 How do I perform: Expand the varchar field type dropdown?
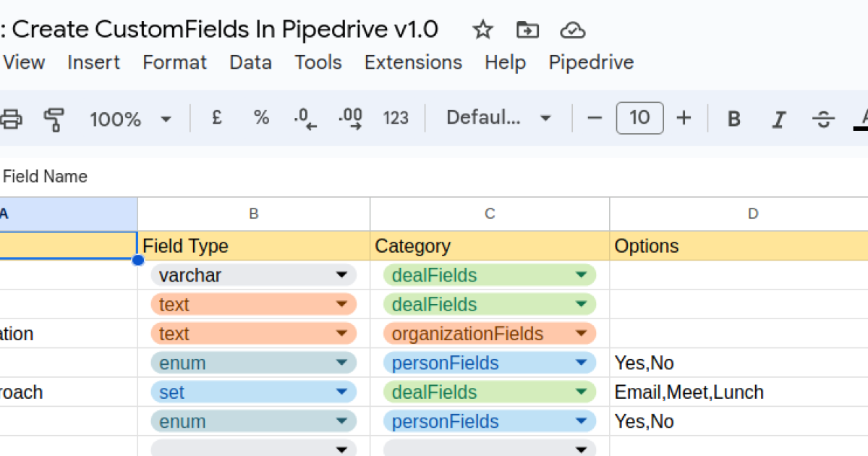click(341, 275)
